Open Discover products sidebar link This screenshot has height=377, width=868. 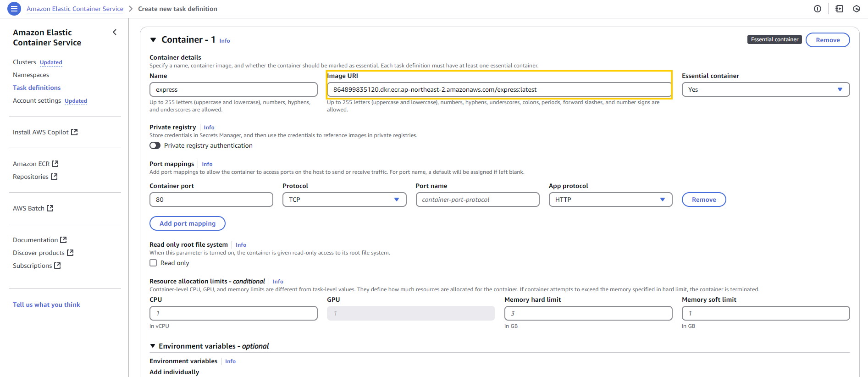pos(39,253)
